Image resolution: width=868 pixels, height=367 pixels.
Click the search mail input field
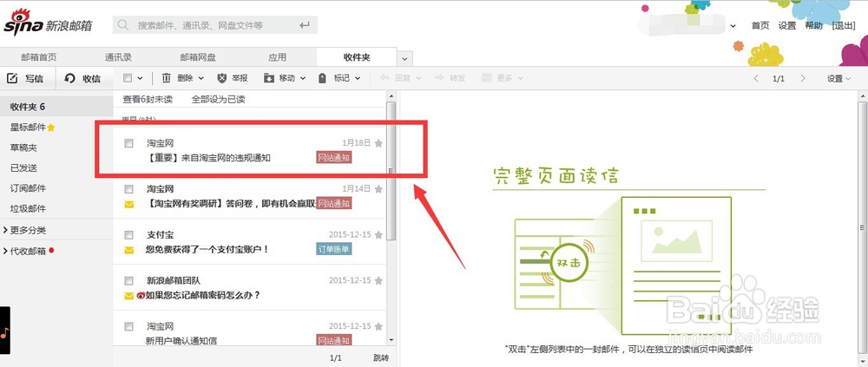coord(216,25)
